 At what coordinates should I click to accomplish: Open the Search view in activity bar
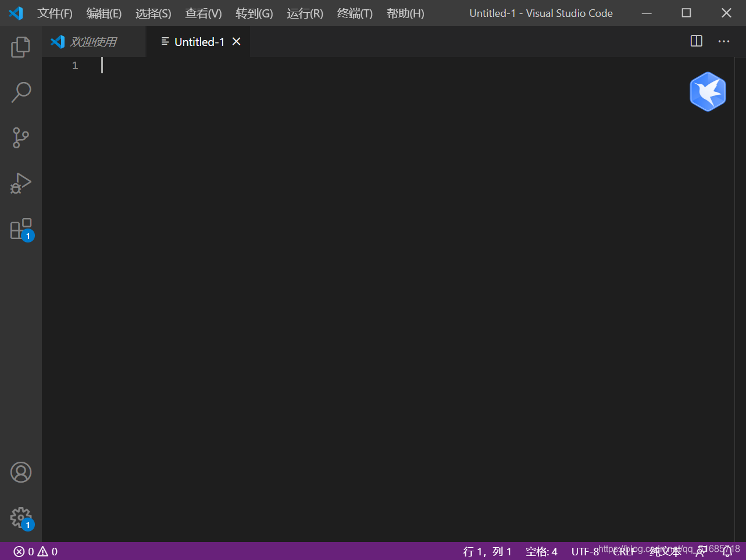(20, 92)
